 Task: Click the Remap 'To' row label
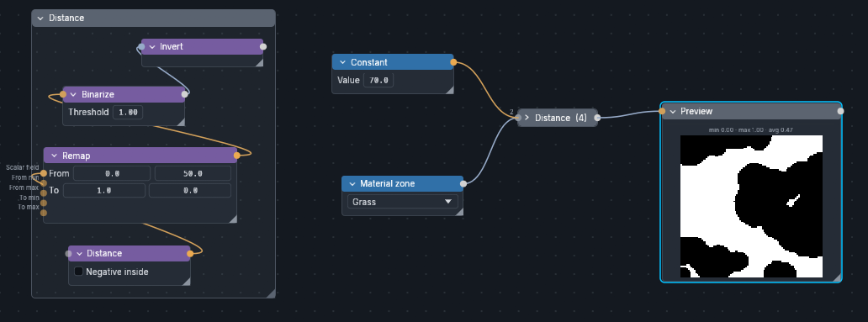[x=54, y=190]
